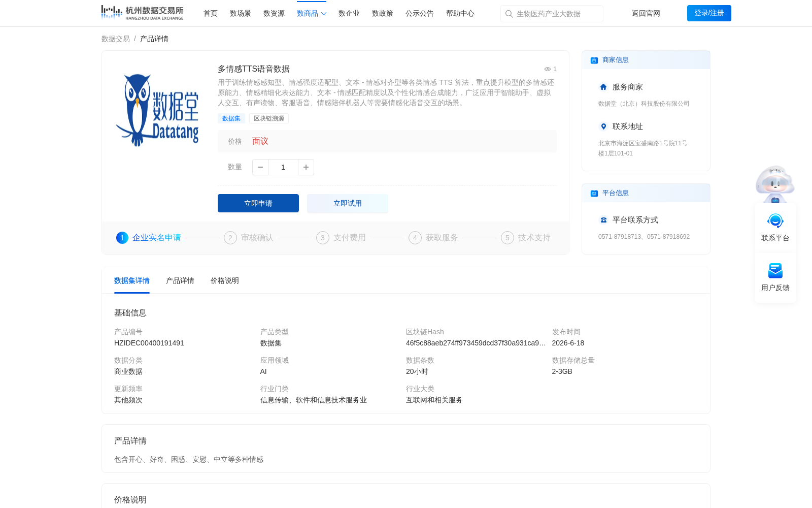Image resolution: width=812 pixels, height=508 pixels.
Task: Click the robot assistant mascot
Action: [775, 184]
